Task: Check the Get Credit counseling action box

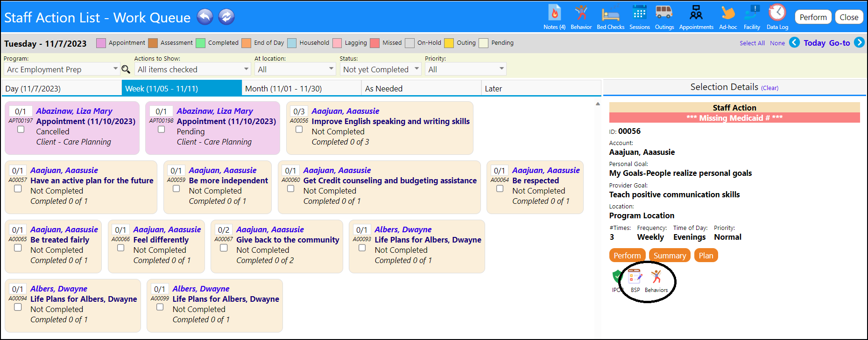Action: 290,188
